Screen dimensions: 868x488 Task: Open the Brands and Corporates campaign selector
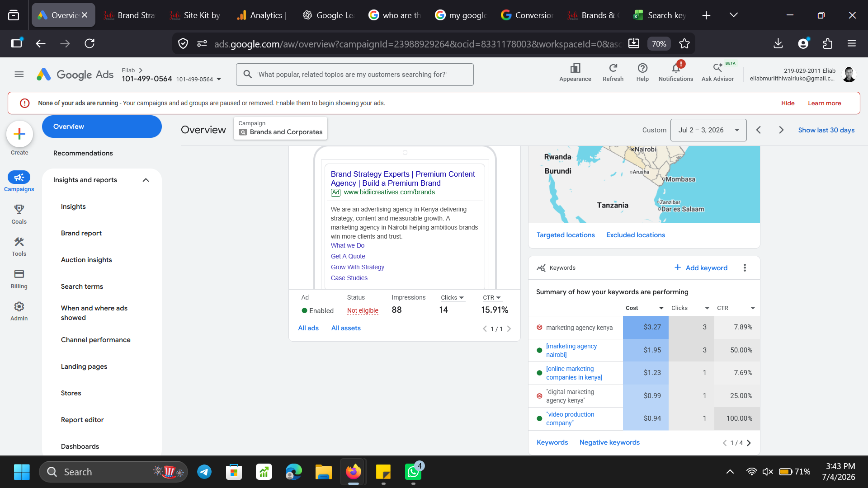(280, 128)
